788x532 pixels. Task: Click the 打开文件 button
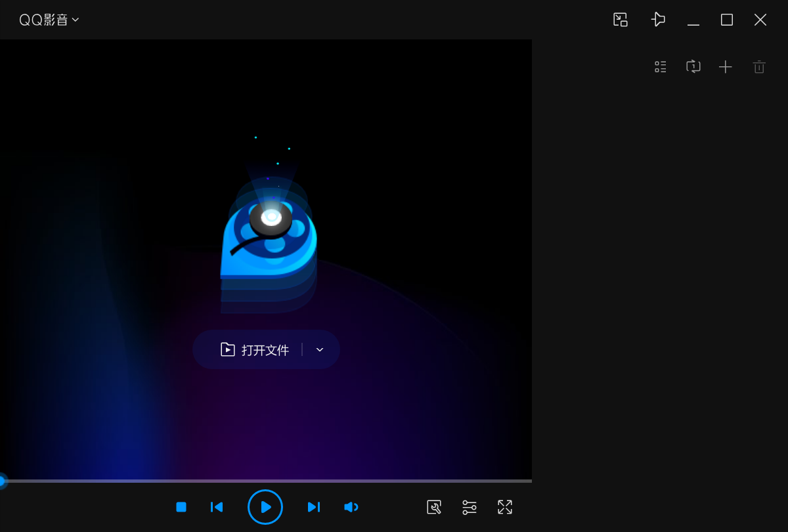255,349
